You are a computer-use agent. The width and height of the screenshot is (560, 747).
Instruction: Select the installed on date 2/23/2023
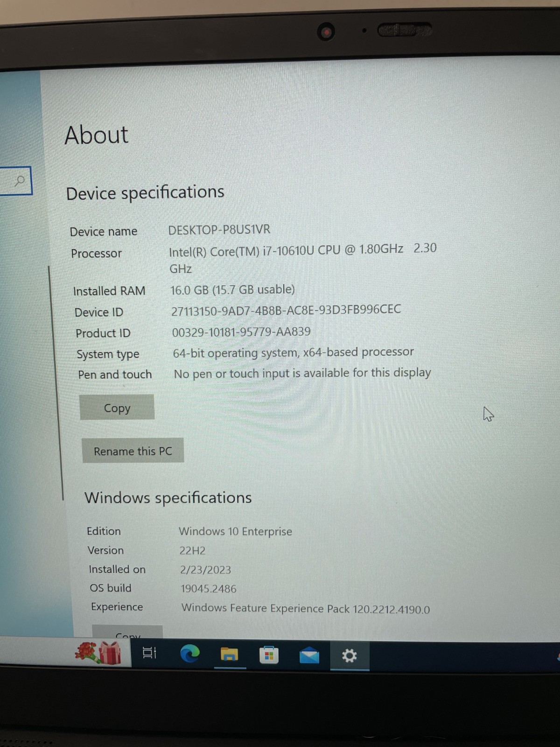pos(205,570)
